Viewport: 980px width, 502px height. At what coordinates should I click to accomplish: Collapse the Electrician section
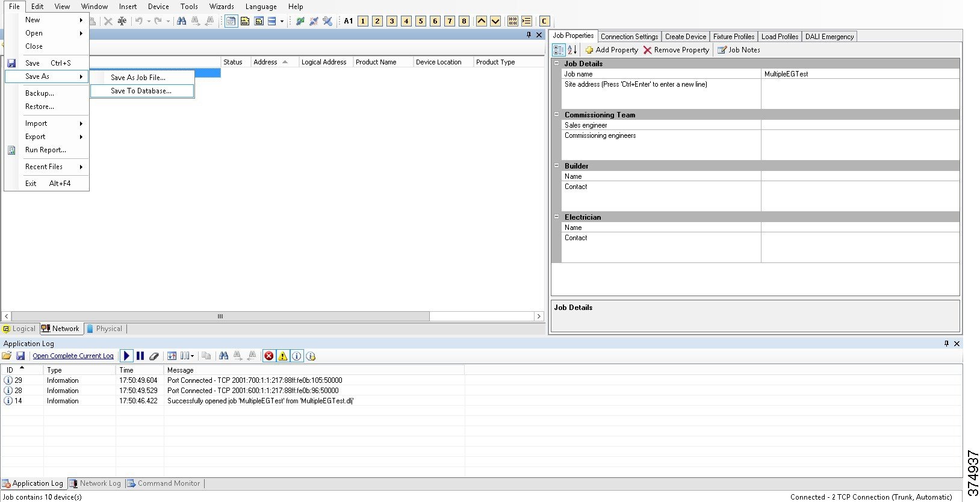pyautogui.click(x=556, y=217)
